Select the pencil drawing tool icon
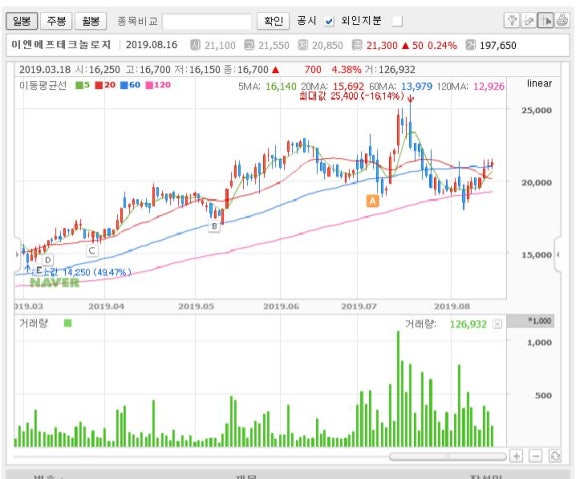 point(529,20)
